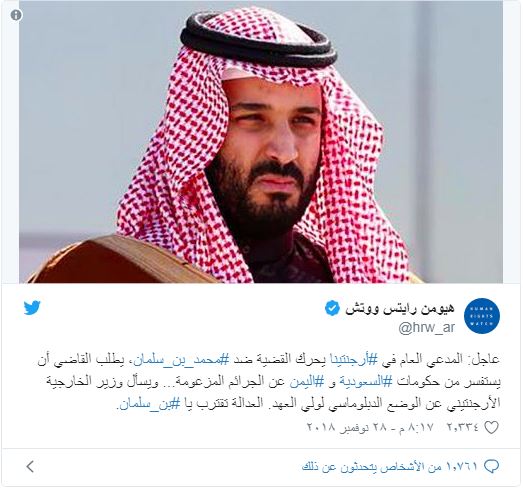
Task: Click the chevron arrow at bottom
Action: [x=30, y=466]
